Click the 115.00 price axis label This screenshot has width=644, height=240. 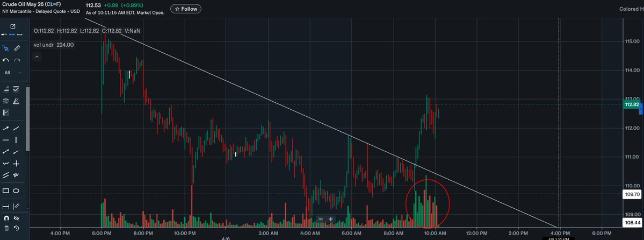pos(633,41)
